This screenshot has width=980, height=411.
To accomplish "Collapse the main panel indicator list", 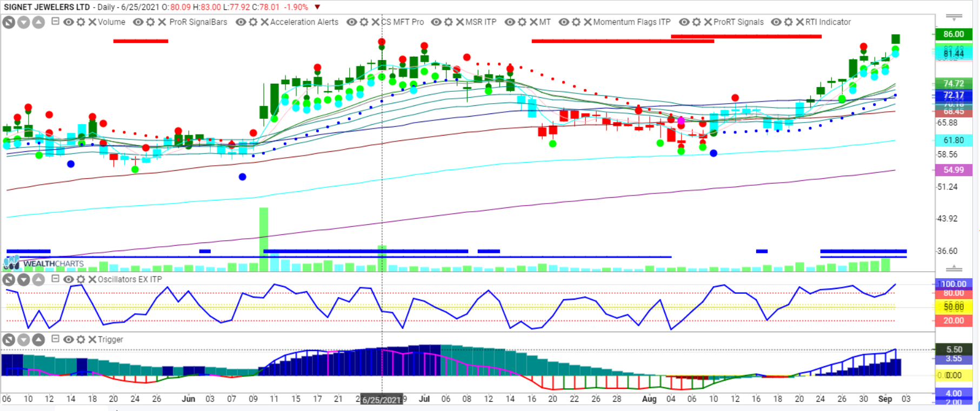I will click(55, 22).
